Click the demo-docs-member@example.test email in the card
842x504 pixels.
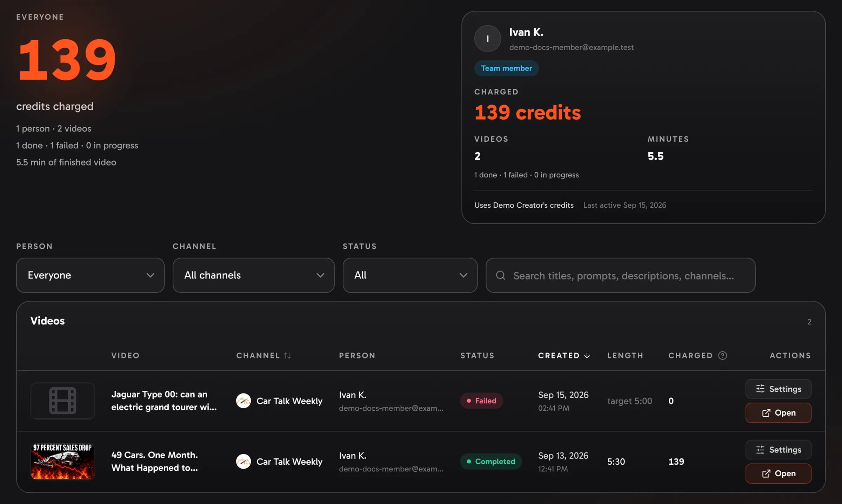point(572,47)
